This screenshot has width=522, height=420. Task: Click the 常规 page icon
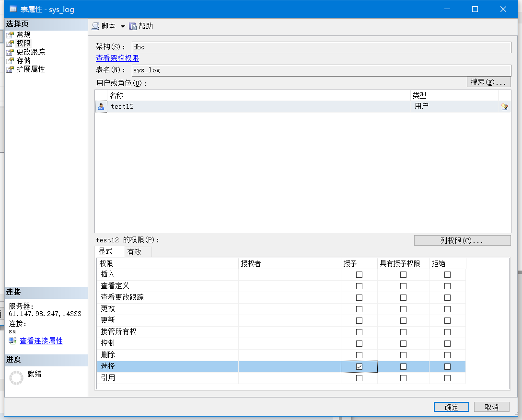11,34
